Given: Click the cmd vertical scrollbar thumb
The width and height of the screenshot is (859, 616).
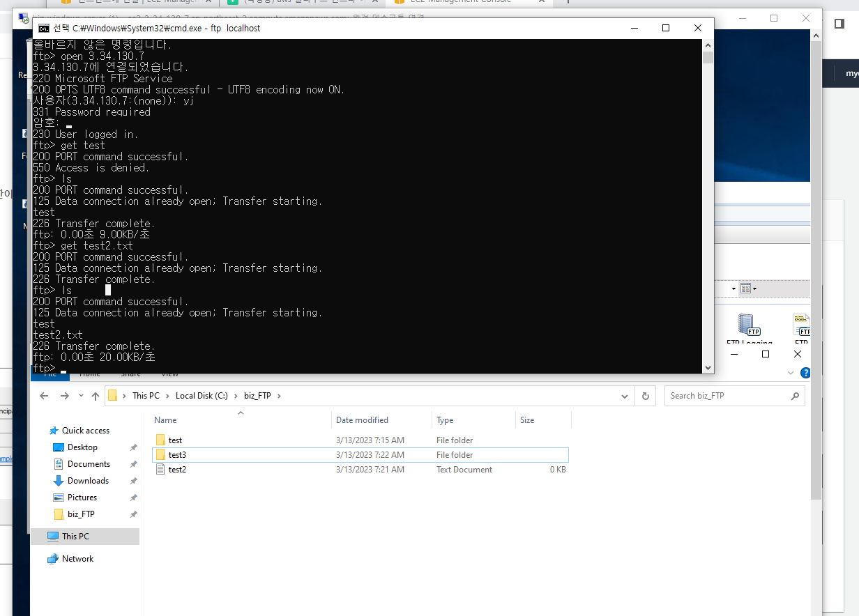Looking at the screenshot, I should click(708, 57).
